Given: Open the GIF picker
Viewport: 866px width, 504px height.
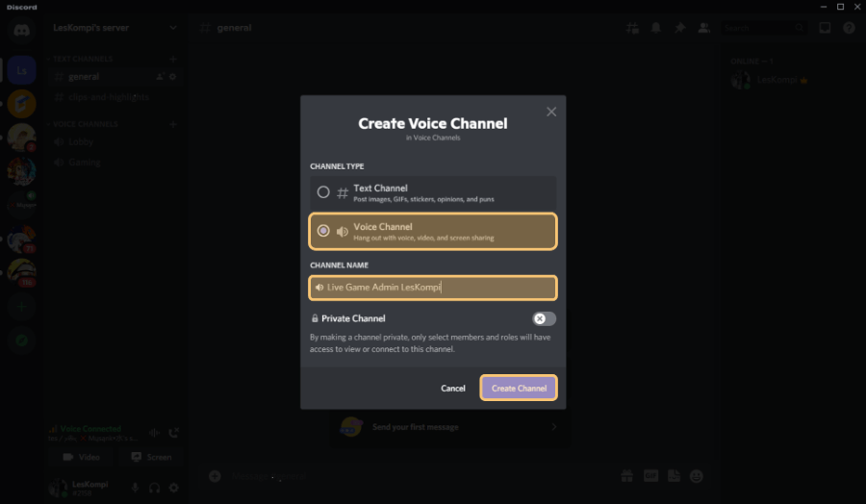Looking at the screenshot, I should click(650, 476).
